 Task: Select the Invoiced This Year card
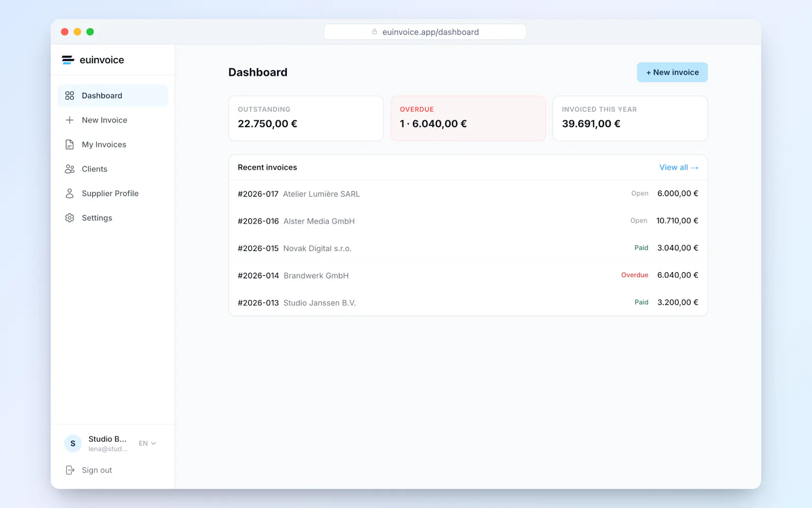(x=630, y=118)
